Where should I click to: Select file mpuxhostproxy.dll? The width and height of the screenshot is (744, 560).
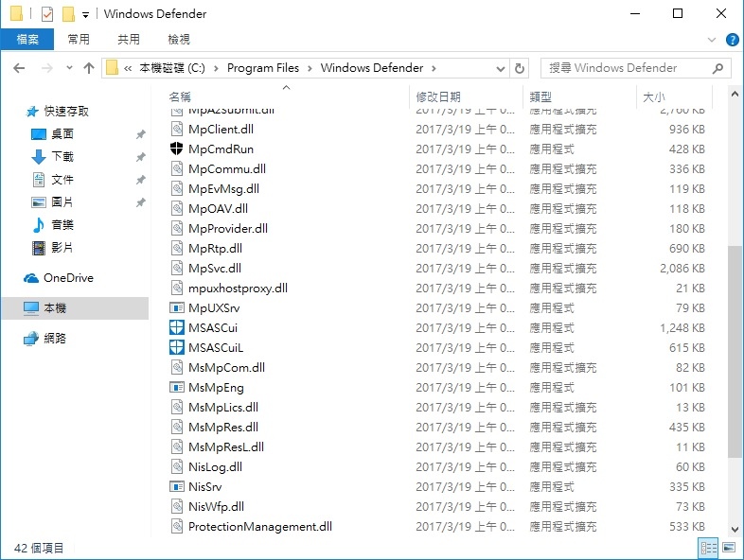238,289
